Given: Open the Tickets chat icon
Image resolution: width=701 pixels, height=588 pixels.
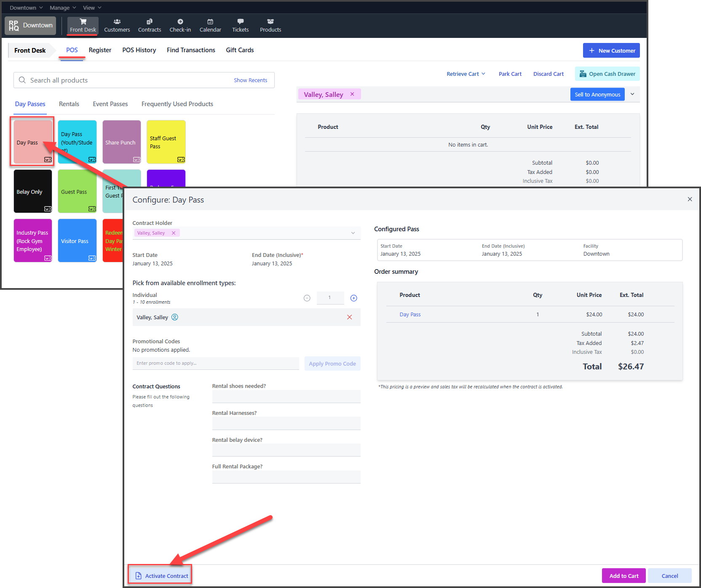Looking at the screenshot, I should [241, 21].
